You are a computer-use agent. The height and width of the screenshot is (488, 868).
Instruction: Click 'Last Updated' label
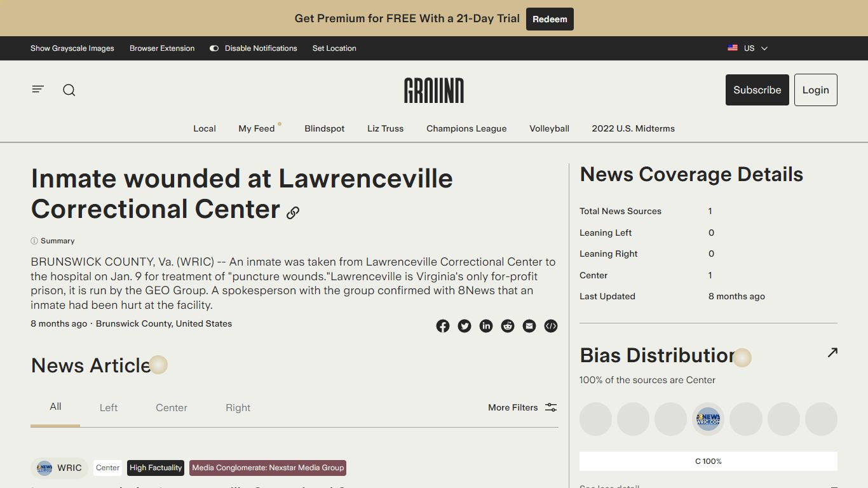coord(607,296)
